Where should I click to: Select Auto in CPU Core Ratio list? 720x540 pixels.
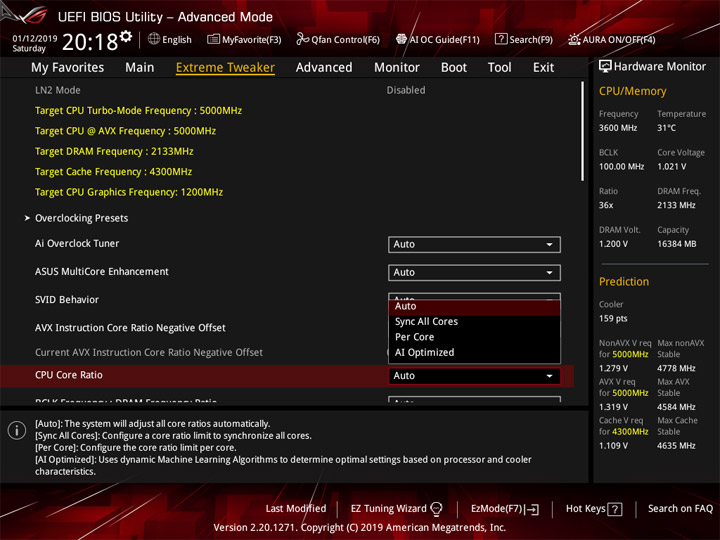point(474,306)
